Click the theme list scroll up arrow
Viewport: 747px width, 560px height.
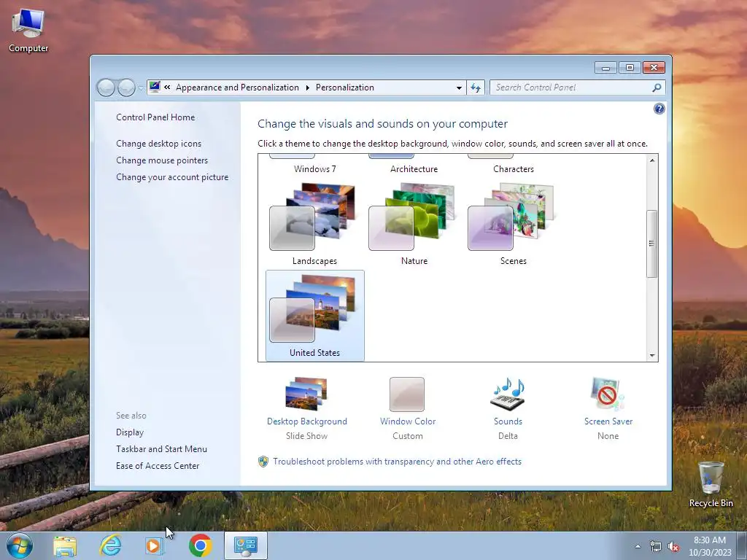(x=652, y=160)
